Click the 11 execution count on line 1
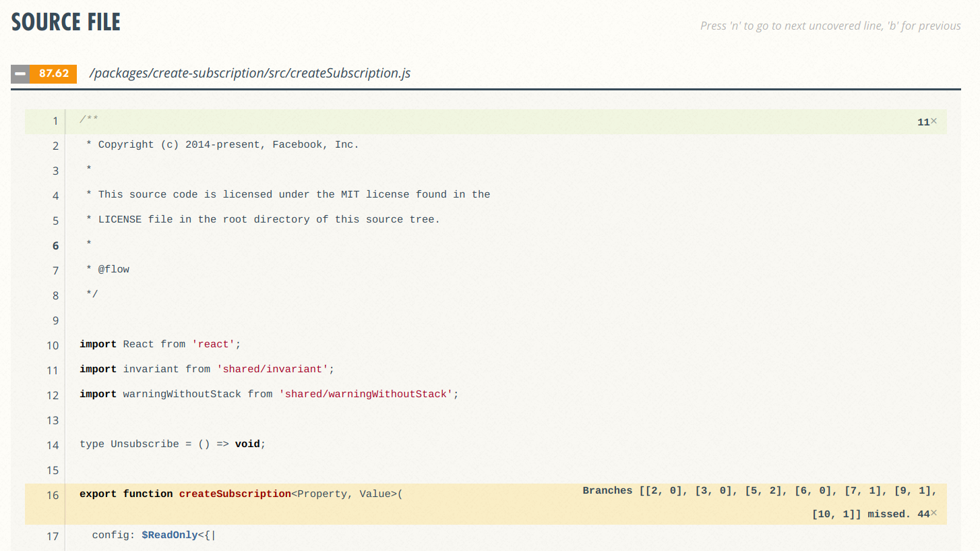Viewport: 980px width, 551px height. (x=925, y=121)
